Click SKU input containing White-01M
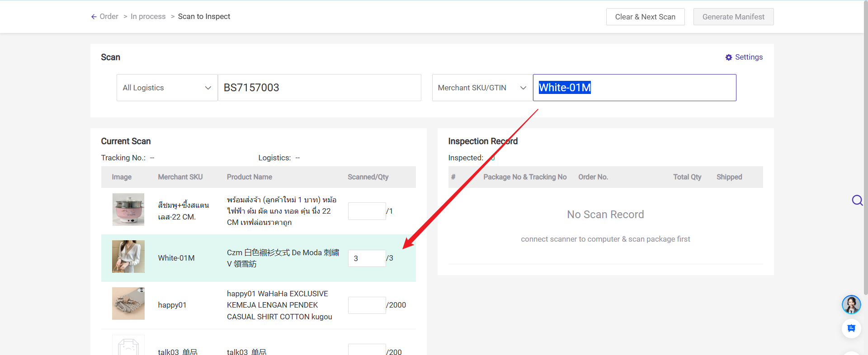Image resolution: width=868 pixels, height=355 pixels. [x=635, y=88]
